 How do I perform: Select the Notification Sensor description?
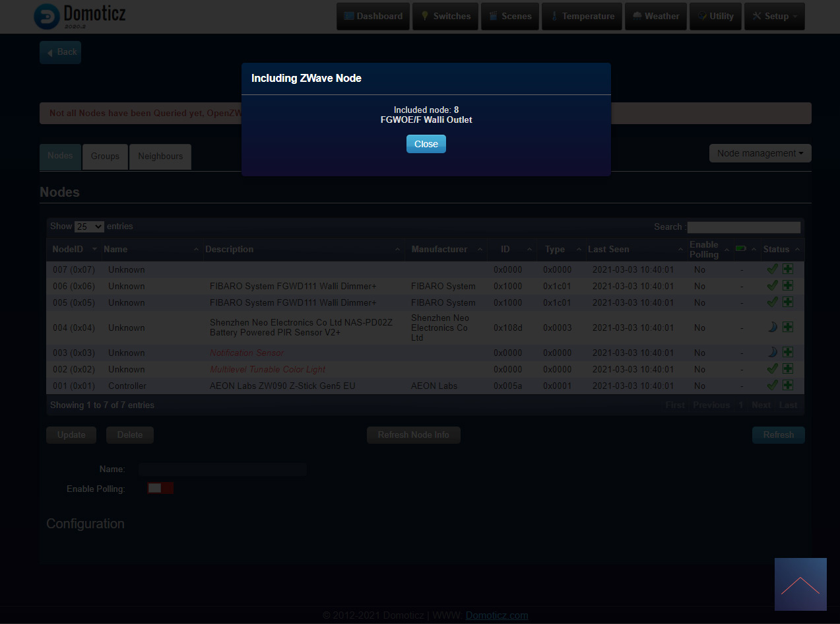(247, 353)
